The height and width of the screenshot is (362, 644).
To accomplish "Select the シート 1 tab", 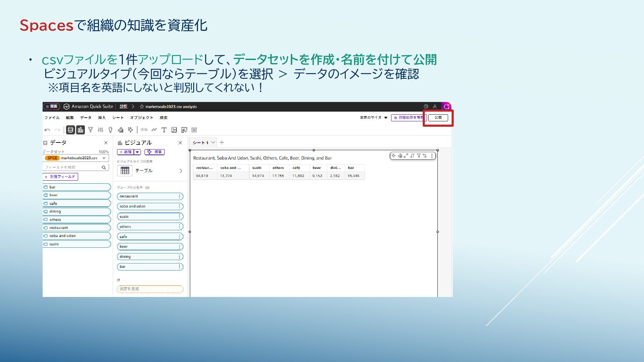I will click(200, 142).
